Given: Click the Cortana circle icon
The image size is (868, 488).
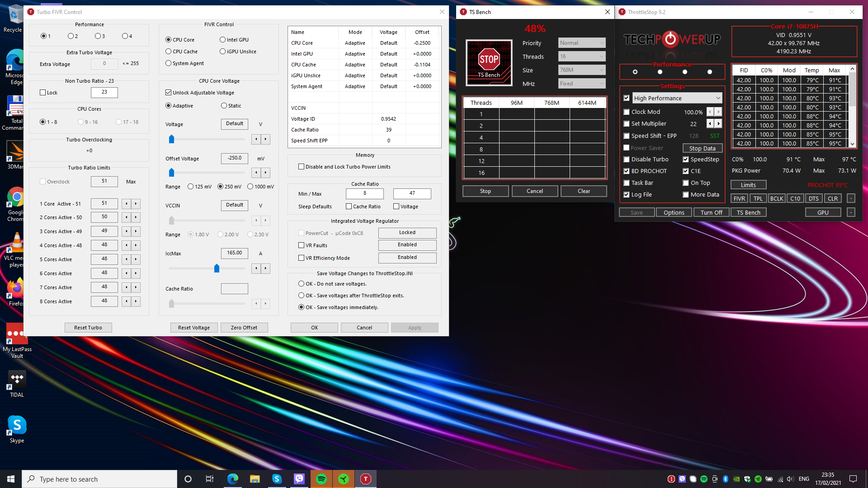Looking at the screenshot, I should [x=188, y=479].
